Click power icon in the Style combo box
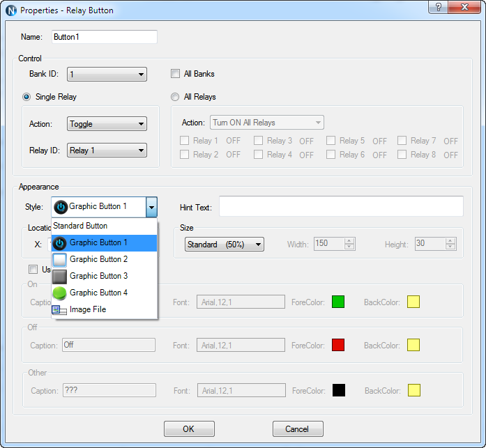 click(61, 207)
